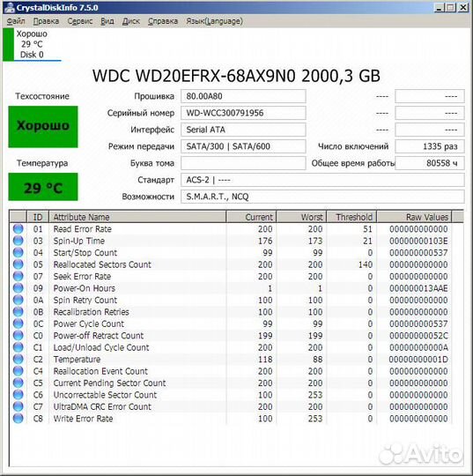Screen dimensions: 473x476
Task: Click status icon for Spin Retry Count
Action: [18, 300]
